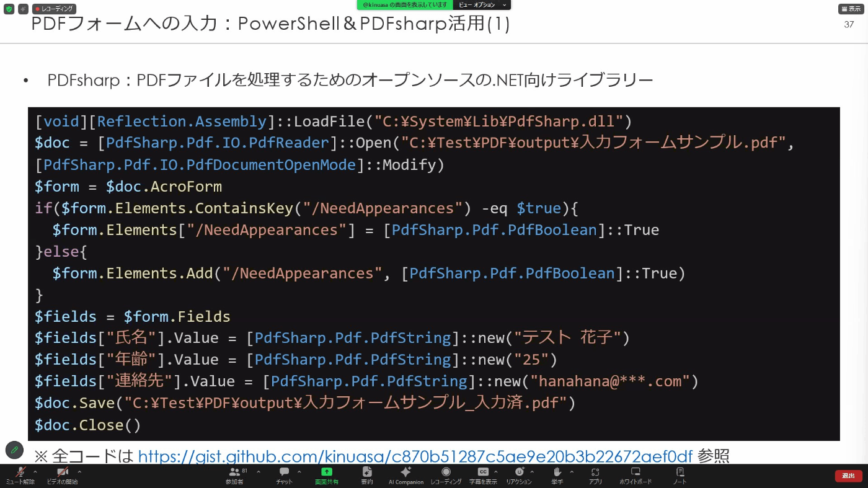Expand caption options caret beside 字幕を表示

pos(496,472)
